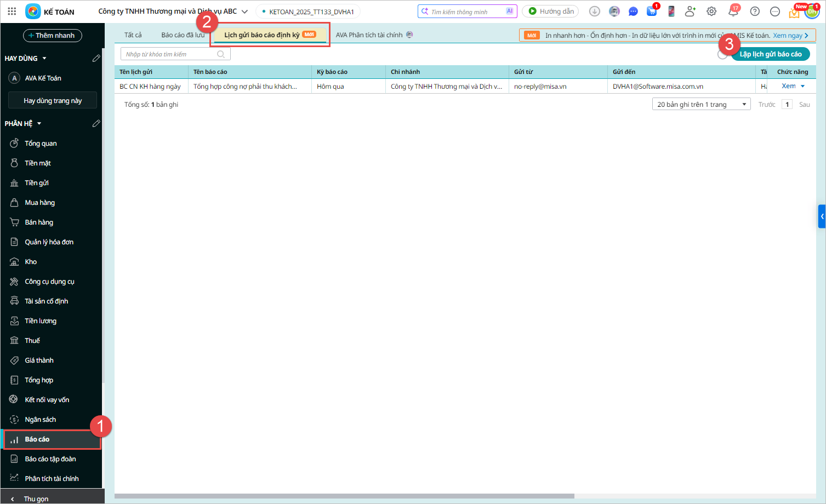Viewport: 826px width, 504px height.
Task: Click the Lập lịch gửi báo cáo button
Action: [x=771, y=54]
